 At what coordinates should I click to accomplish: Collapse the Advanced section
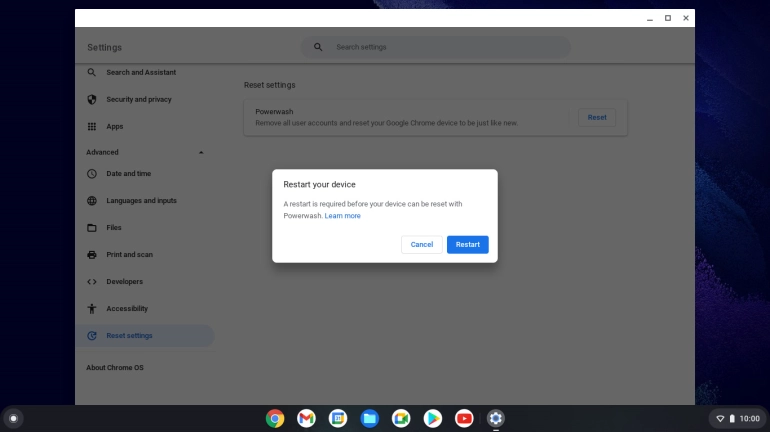pyautogui.click(x=201, y=153)
